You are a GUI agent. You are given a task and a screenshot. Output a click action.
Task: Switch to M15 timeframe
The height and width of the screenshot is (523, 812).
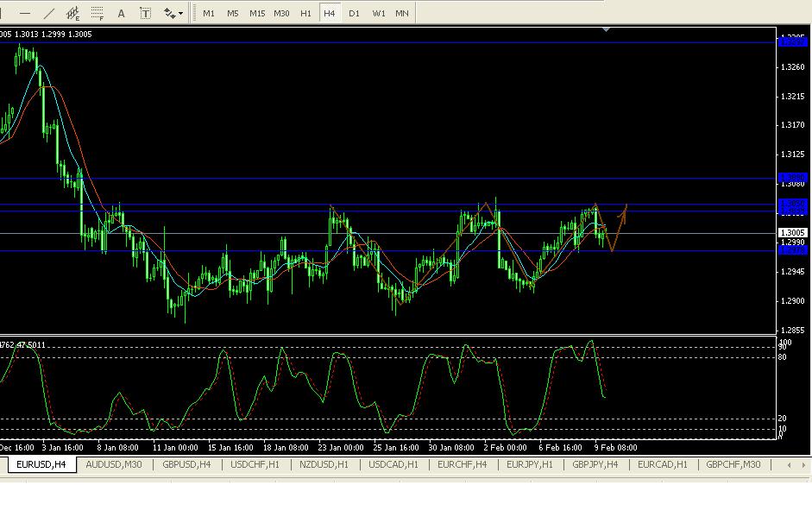pyautogui.click(x=257, y=13)
